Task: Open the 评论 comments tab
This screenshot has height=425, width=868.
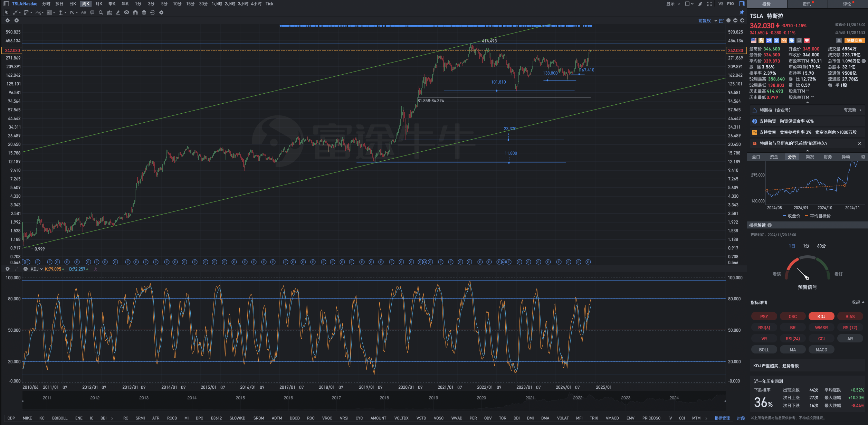Action: point(847,4)
